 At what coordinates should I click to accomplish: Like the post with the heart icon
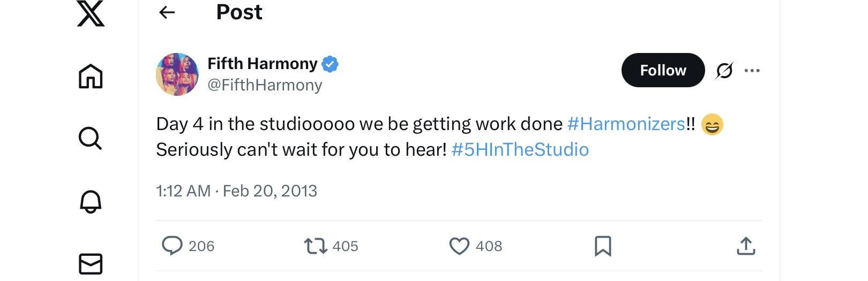pyautogui.click(x=459, y=246)
